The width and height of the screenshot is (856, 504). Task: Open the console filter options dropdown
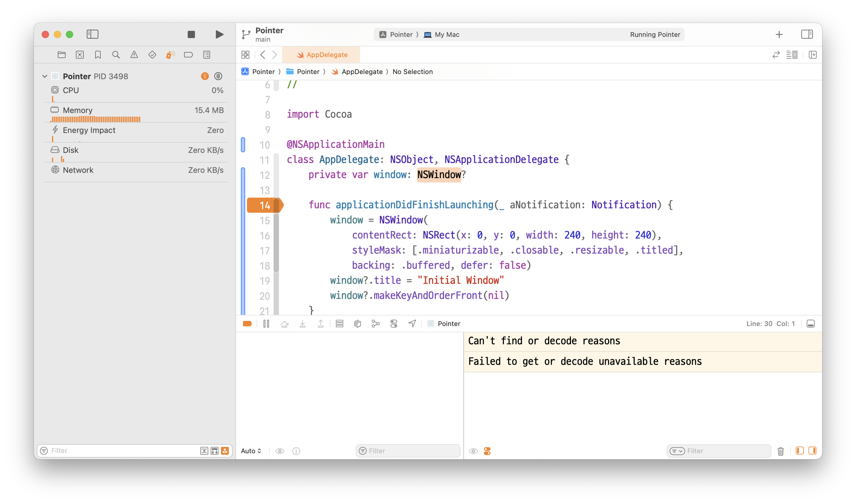pyautogui.click(x=677, y=451)
